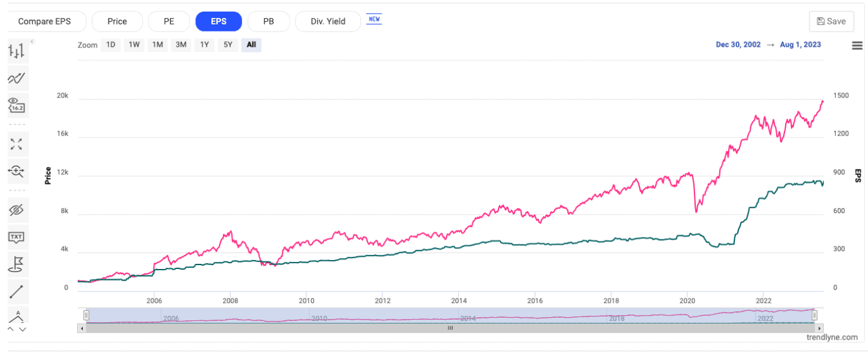
Task: Click the line indicators icon in sidebar
Action: coord(17,78)
